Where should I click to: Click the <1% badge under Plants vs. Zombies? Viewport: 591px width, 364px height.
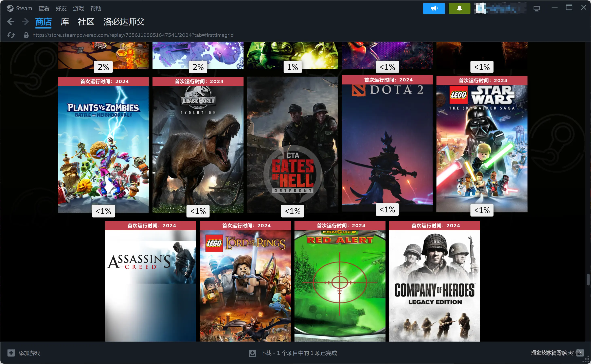click(103, 211)
